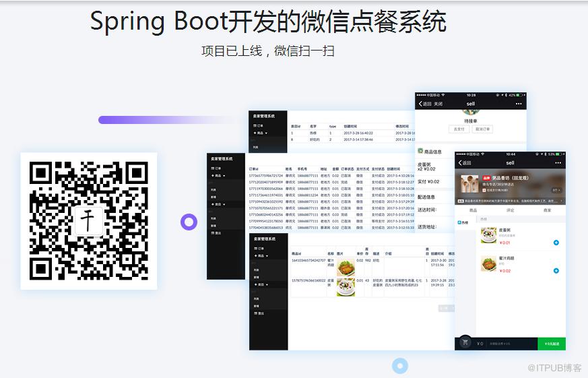The width and height of the screenshot is (588, 378).
Task: Open three-dot menu on the menu phone
Action: (x=558, y=163)
